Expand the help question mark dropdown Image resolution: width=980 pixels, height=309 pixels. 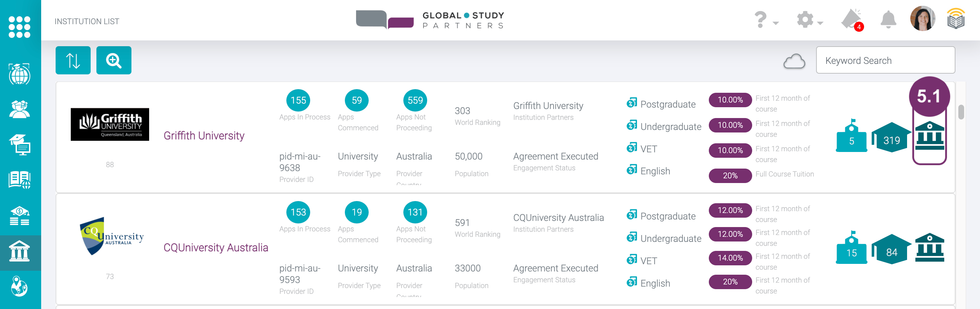[766, 20]
